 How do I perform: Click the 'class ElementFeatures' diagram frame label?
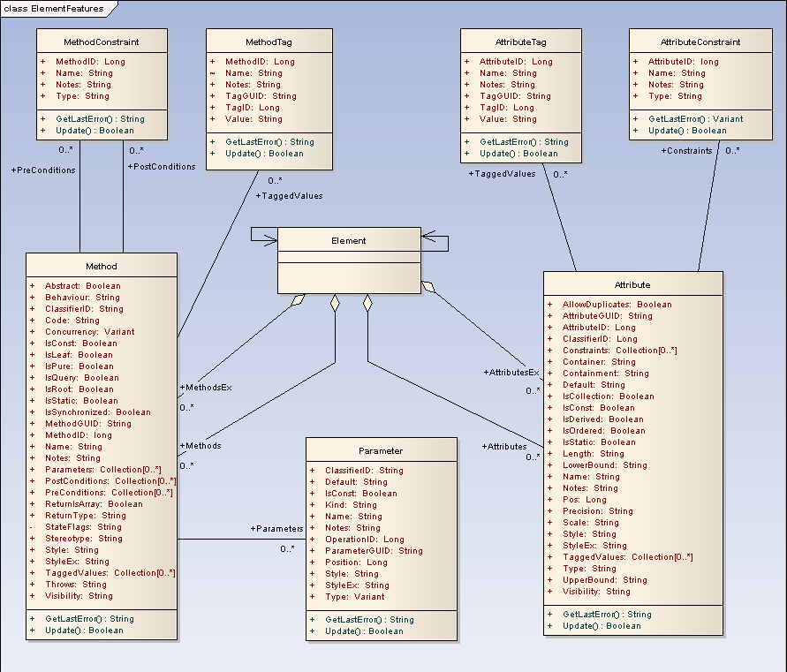point(54,9)
